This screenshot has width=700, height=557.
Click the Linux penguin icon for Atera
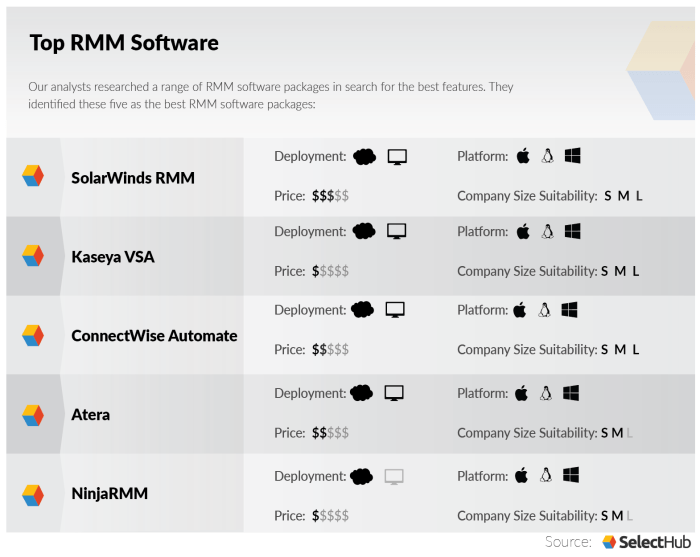click(546, 393)
